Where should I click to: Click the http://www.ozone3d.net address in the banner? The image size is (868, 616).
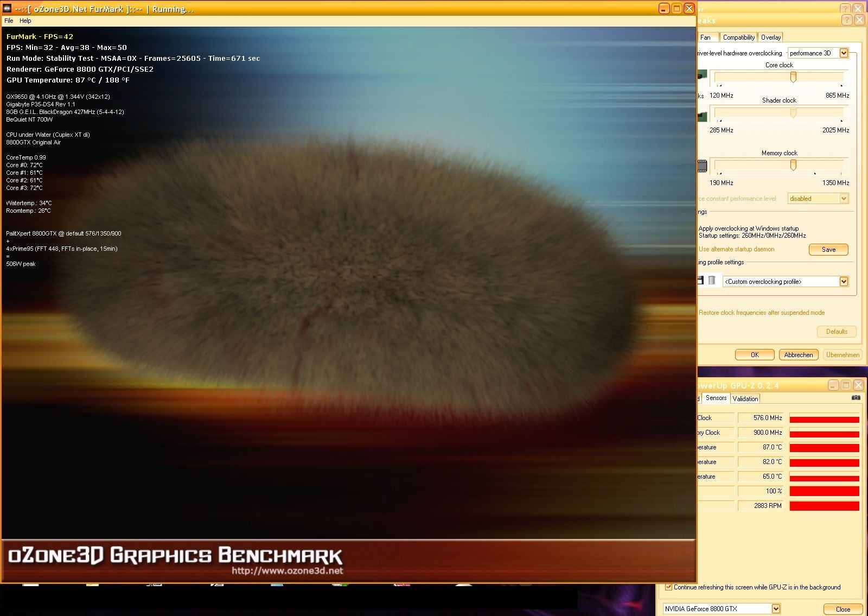(288, 570)
